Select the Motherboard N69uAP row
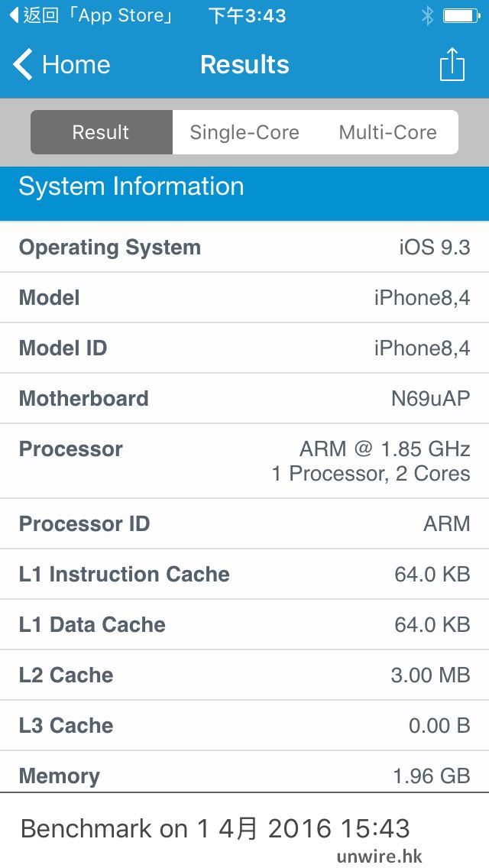489x868 pixels. [244, 399]
